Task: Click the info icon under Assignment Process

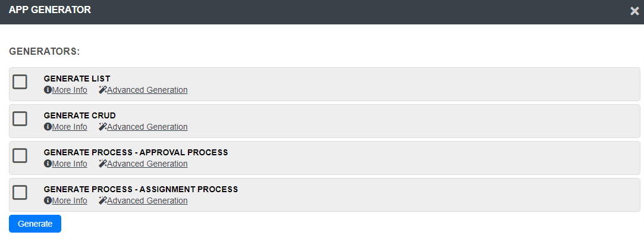Action: 48,201
